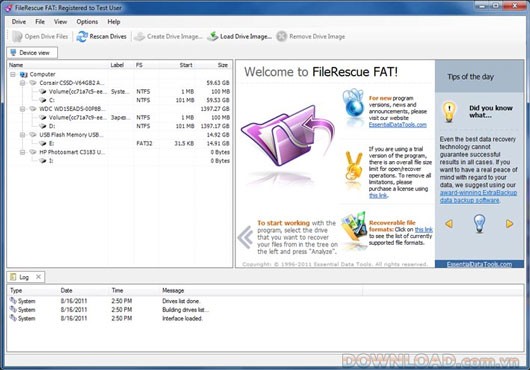Show the next tip with right arrow

pyautogui.click(x=509, y=224)
